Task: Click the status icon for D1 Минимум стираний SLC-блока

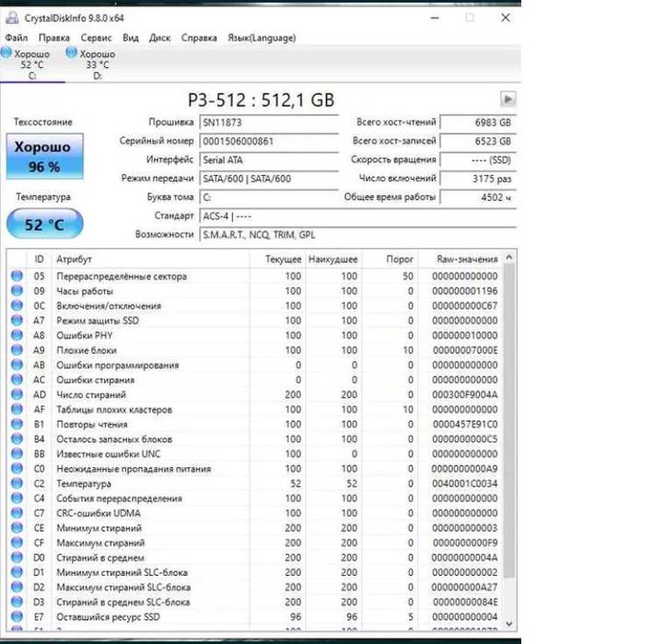Action: click(x=17, y=572)
